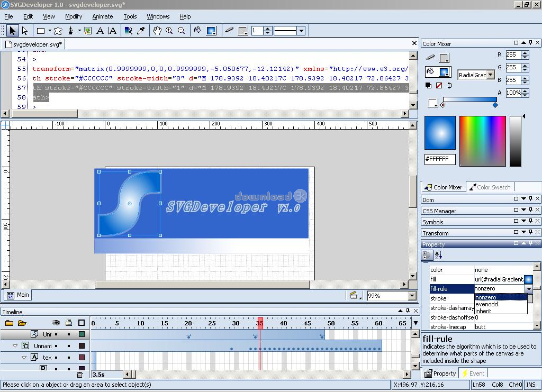Open the Animate menu
This screenshot has height=392, width=542.
pos(102,16)
